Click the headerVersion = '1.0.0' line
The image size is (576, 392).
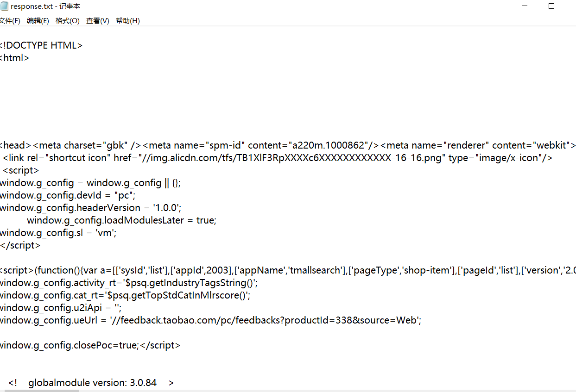(x=90, y=208)
